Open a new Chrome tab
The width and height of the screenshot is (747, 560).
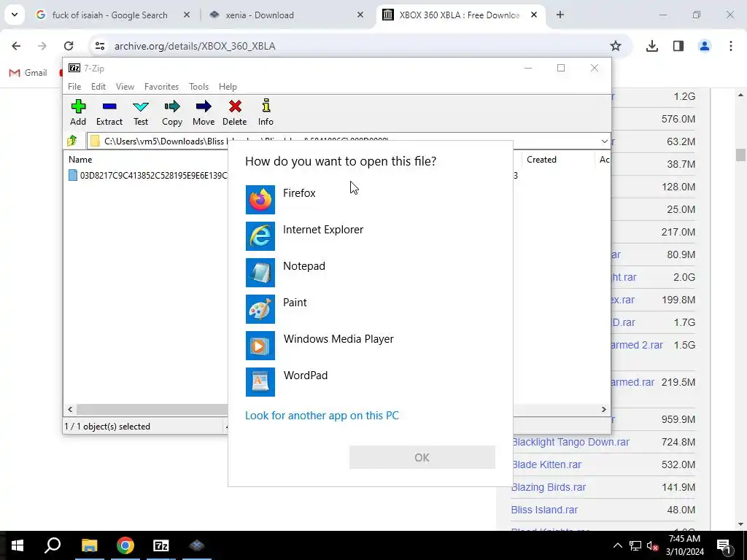[560, 15]
